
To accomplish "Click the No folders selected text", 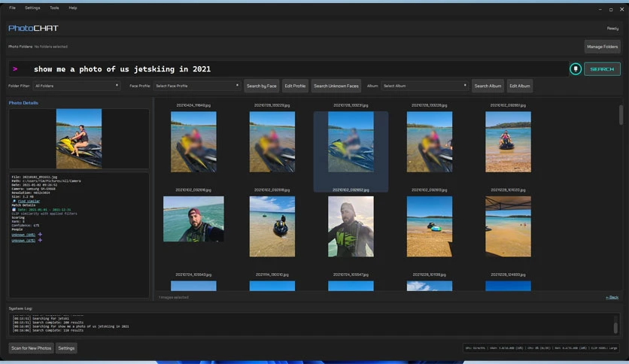I will (51, 47).
